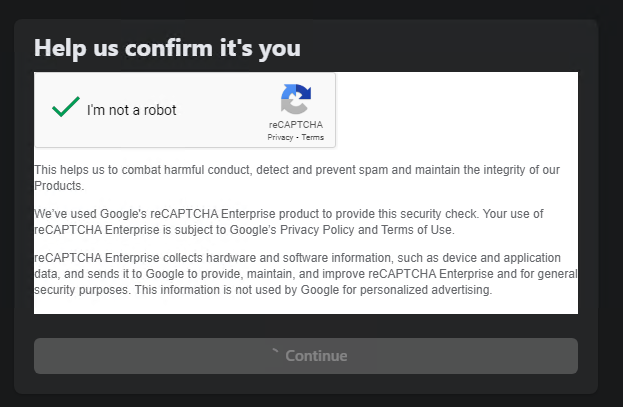Click the Continue button
623x407 pixels.
(306, 356)
